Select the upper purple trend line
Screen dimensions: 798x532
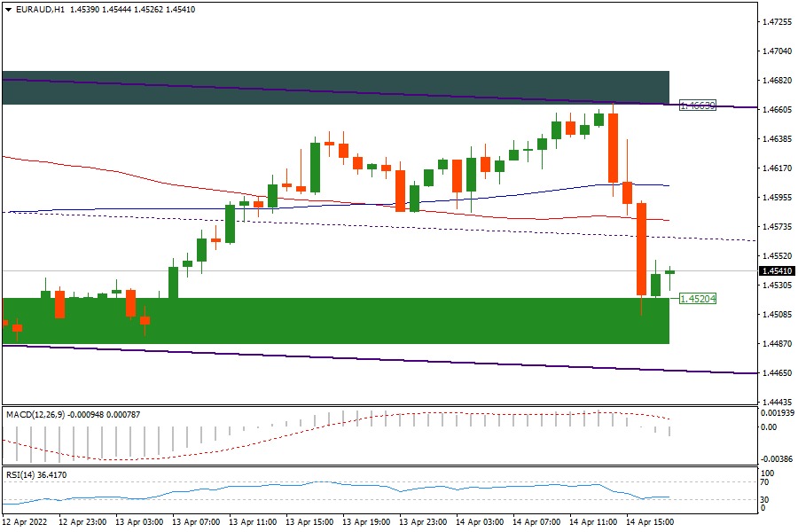355,91
